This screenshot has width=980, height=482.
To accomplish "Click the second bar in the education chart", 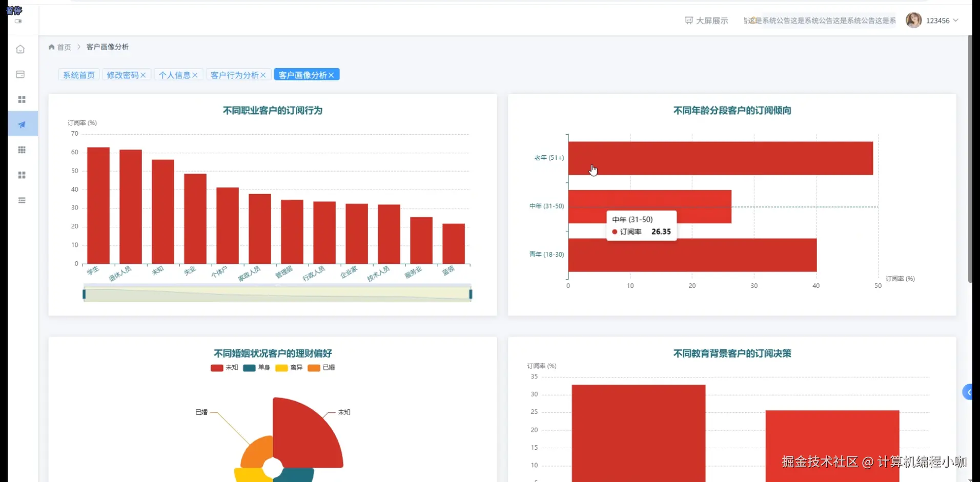I will tap(832, 446).
